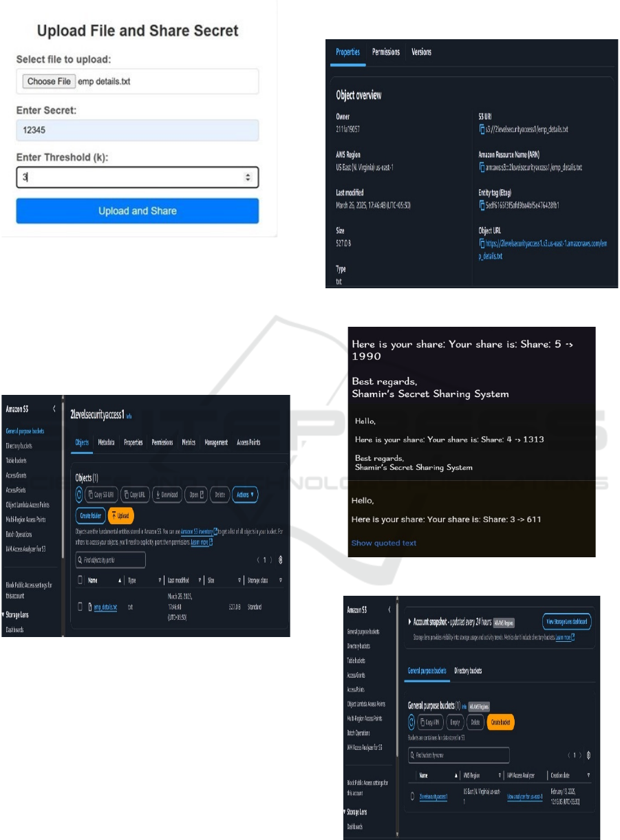Collapse Storage Lens in objects page sidebar
Image resolution: width=620 pixels, height=840 pixels.
tap(3, 614)
